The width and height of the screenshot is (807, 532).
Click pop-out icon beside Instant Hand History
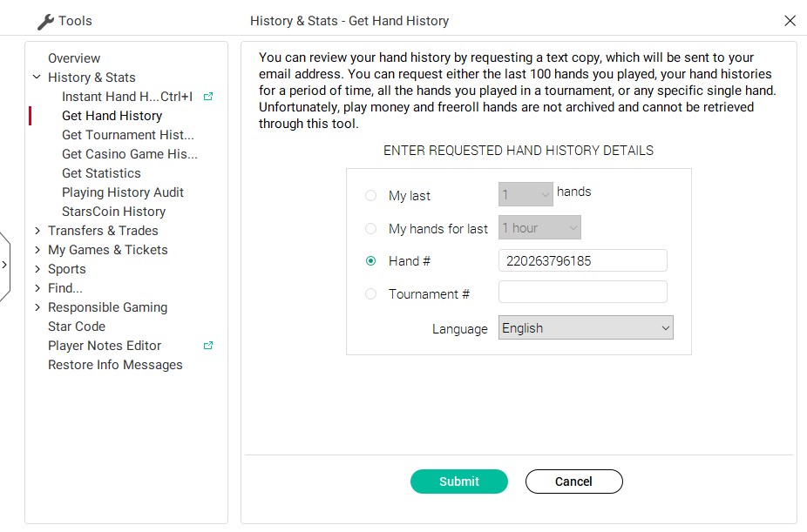tap(208, 97)
